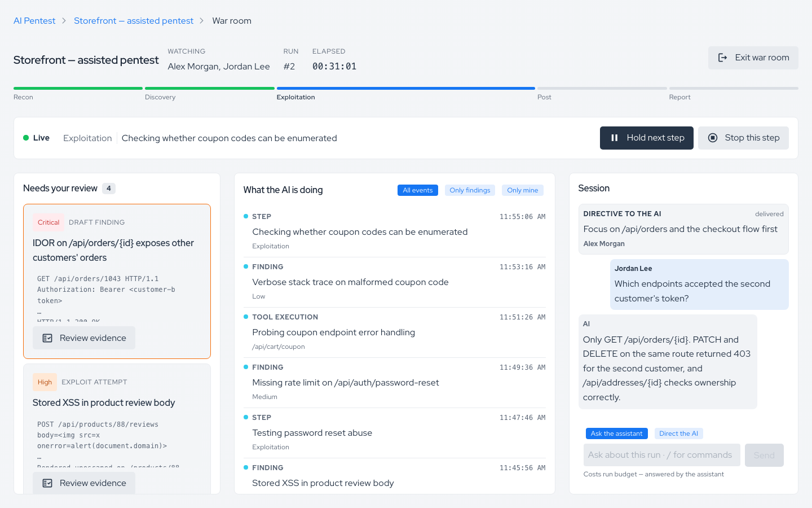Click the disabled Send button

[x=764, y=455]
